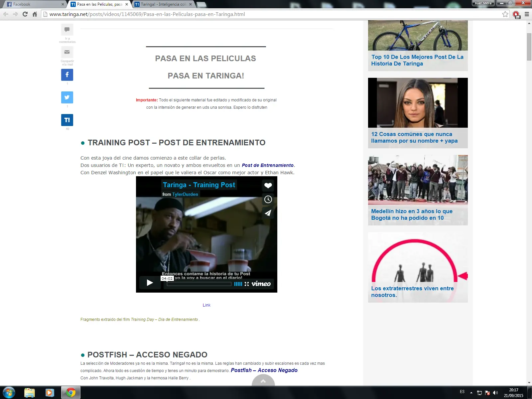This screenshot has height=399, width=532.
Task: Play the Training Post video
Action: pos(150,283)
